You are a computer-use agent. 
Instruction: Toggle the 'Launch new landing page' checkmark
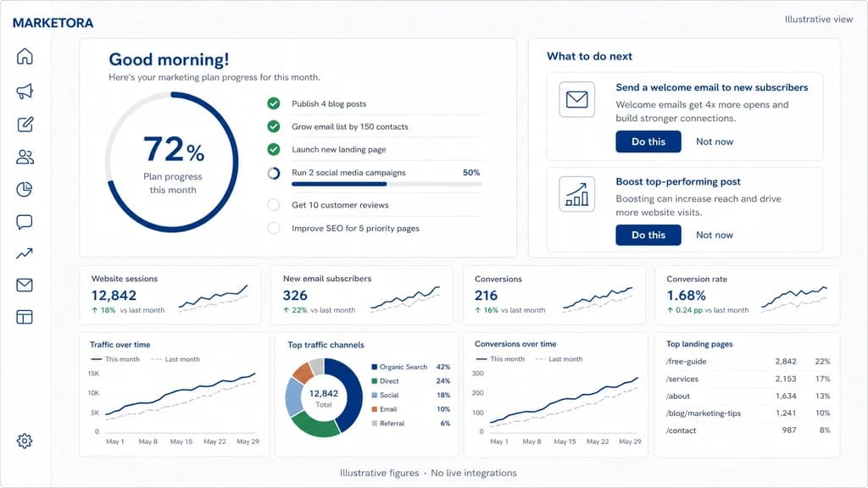274,149
